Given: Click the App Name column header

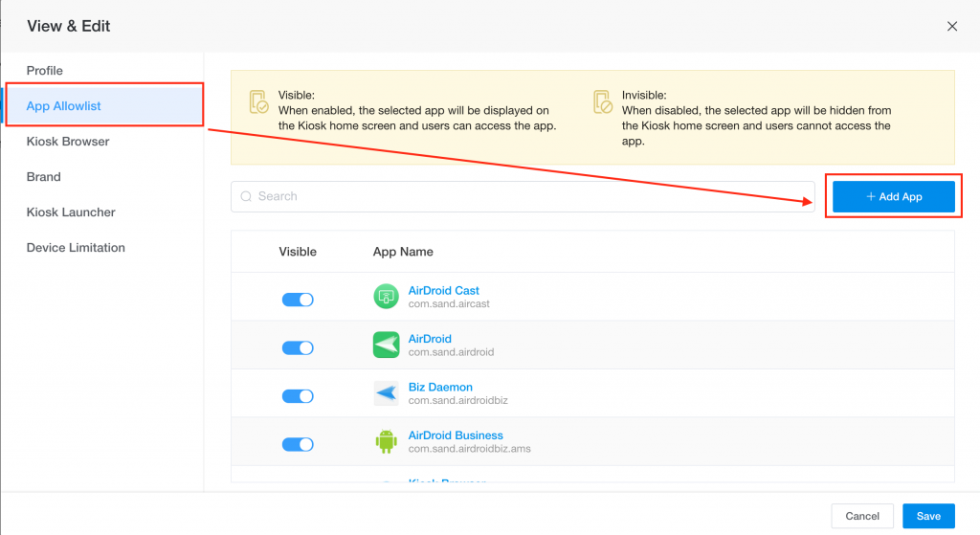Looking at the screenshot, I should (x=403, y=252).
